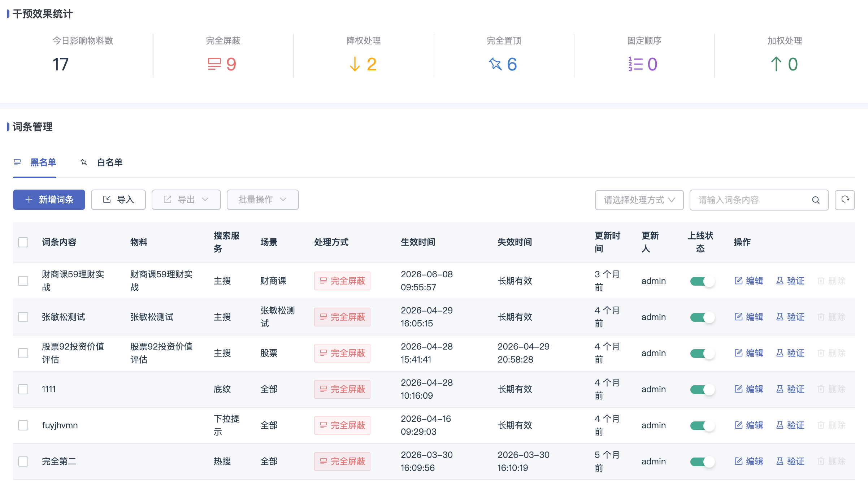Verify the 完全第二 entry
The width and height of the screenshot is (868, 481).
(x=790, y=461)
